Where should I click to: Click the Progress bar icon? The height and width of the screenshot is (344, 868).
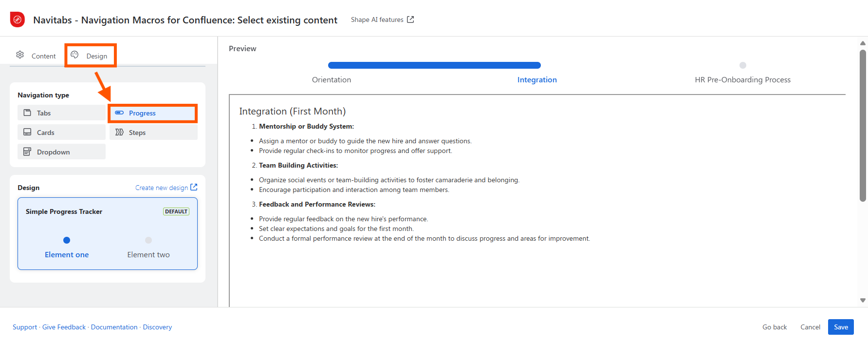[119, 113]
